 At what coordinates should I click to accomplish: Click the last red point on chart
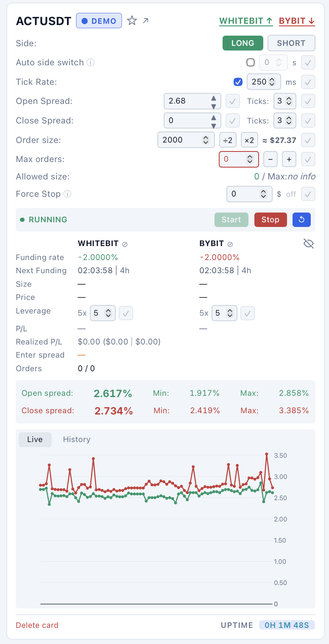pyautogui.click(x=272, y=488)
